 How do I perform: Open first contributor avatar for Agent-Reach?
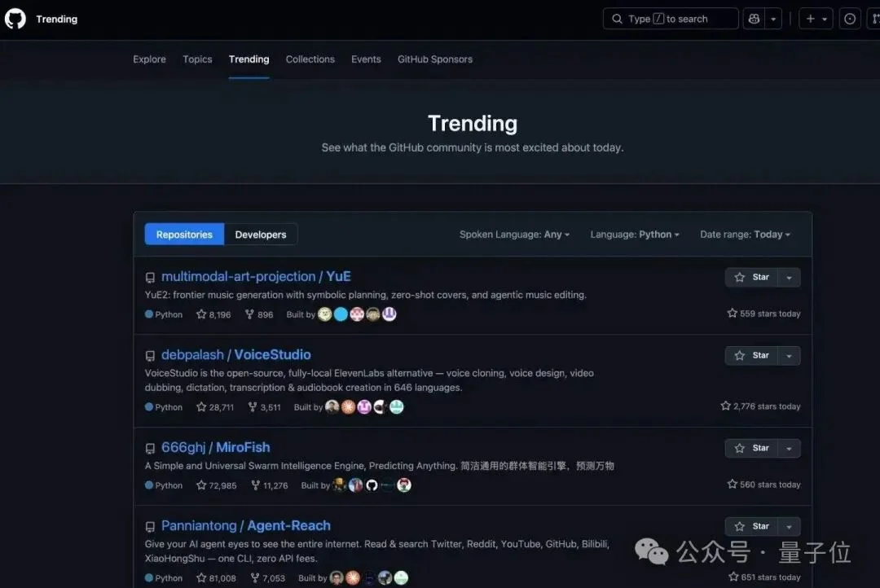tap(337, 578)
